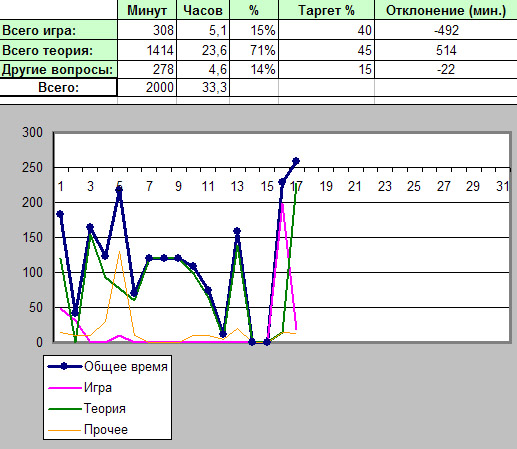Select the cell showing 278 minutes
Viewport: 517px width, 449px height.
coord(147,69)
